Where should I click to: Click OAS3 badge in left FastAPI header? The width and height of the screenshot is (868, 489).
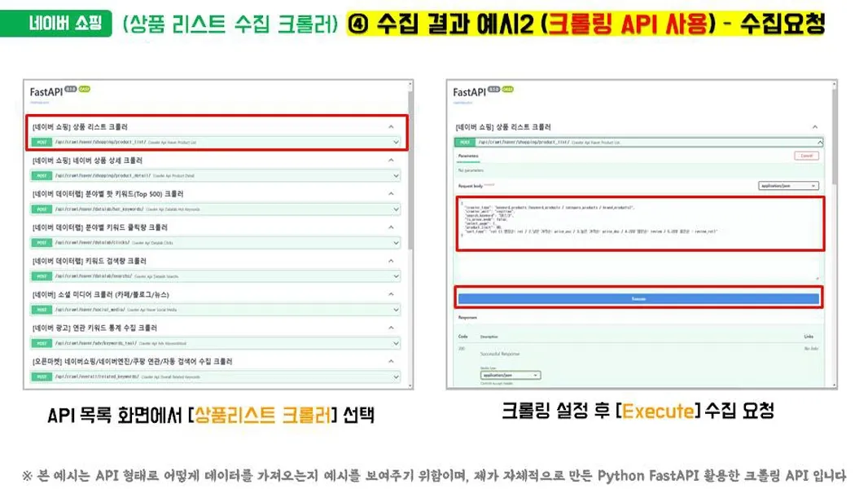(x=84, y=89)
